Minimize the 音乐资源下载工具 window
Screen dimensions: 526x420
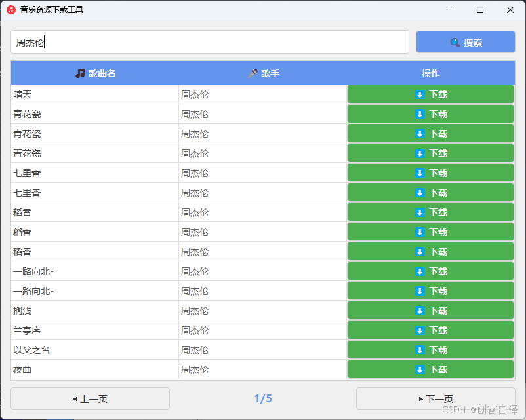pos(451,10)
